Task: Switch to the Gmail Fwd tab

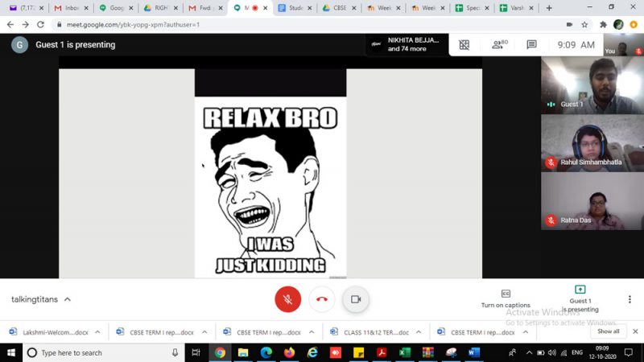Action: (205, 8)
